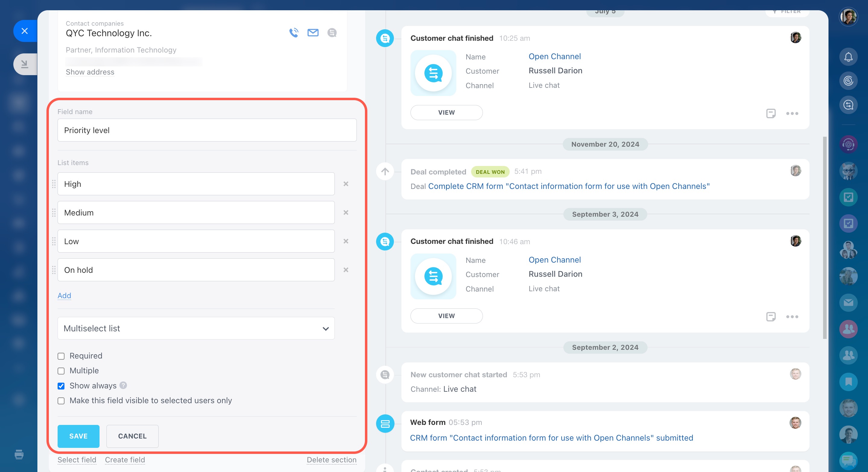Click the Add link under list items
The image size is (868, 472).
tap(64, 296)
